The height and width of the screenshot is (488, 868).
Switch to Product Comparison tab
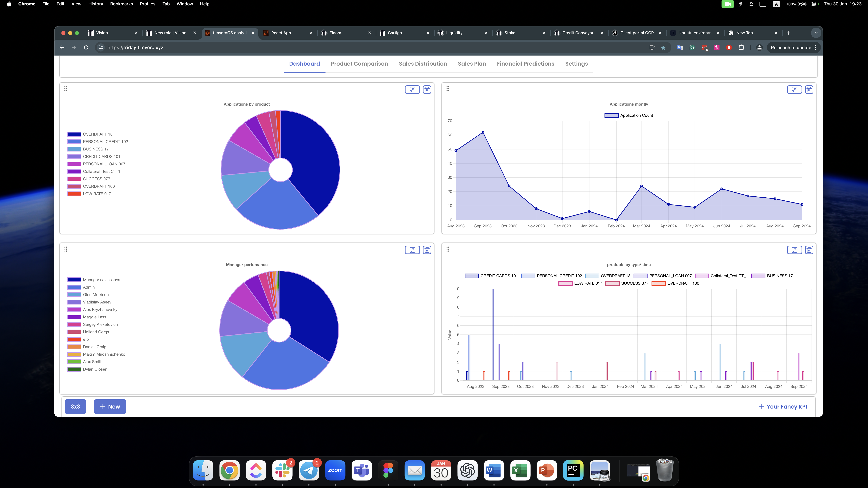tap(359, 64)
